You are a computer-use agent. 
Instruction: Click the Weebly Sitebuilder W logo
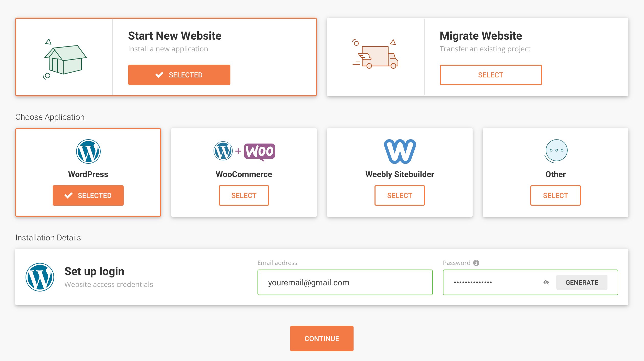click(400, 152)
